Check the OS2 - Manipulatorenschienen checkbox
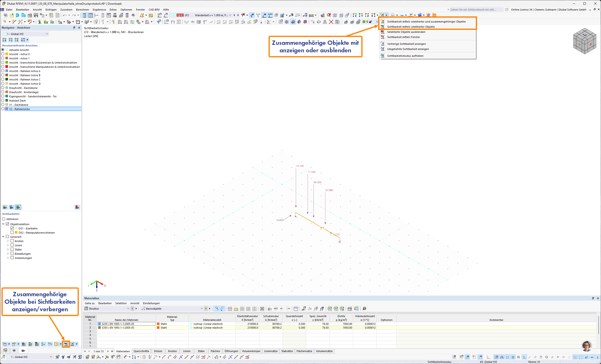Screen dimensions: 601x364 (x=12, y=232)
